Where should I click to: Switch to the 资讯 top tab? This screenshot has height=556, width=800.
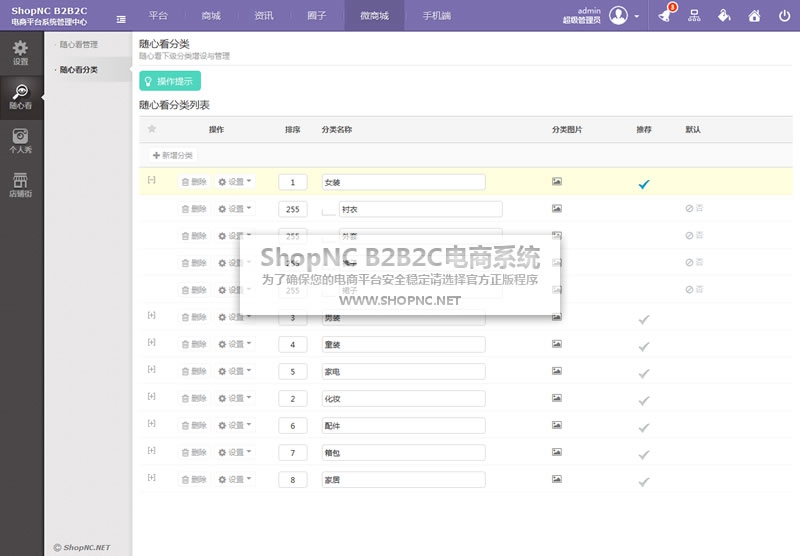click(x=264, y=16)
